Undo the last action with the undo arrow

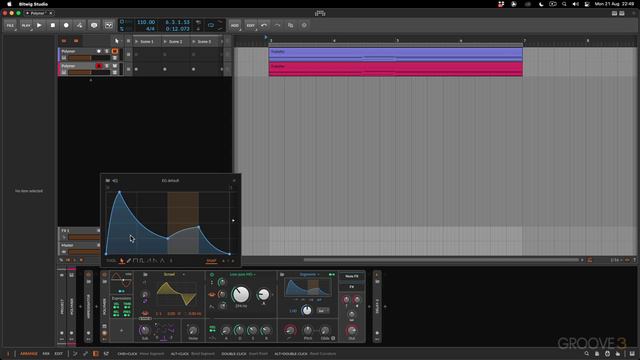(264, 25)
